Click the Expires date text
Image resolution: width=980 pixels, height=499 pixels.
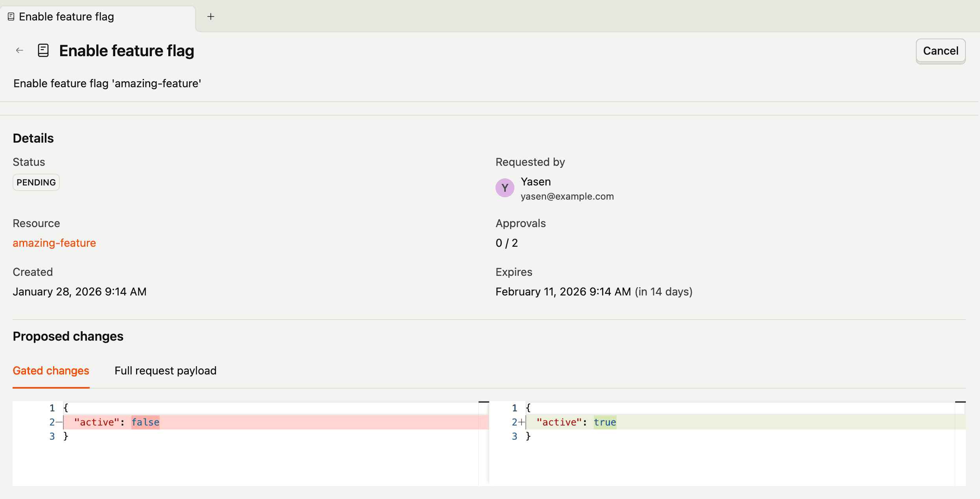tap(594, 291)
